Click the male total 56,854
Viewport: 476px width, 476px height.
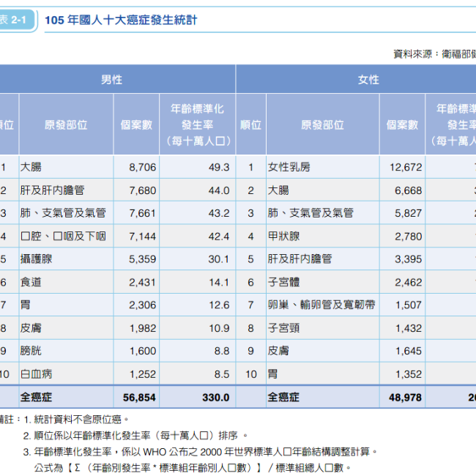coord(139,398)
